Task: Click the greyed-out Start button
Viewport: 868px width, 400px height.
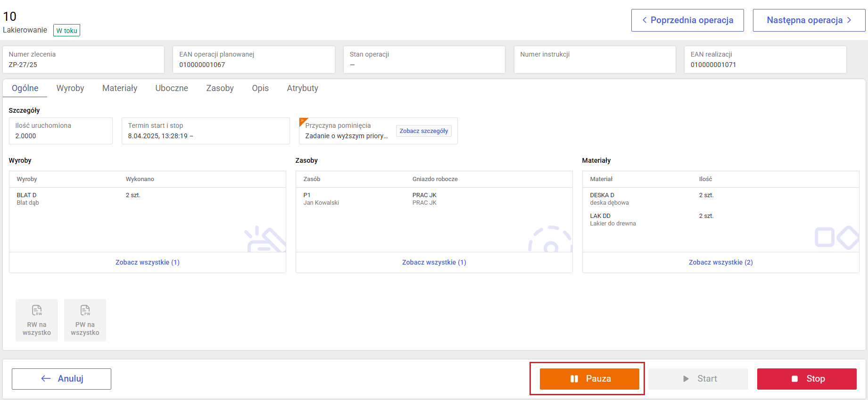Action: pos(698,379)
